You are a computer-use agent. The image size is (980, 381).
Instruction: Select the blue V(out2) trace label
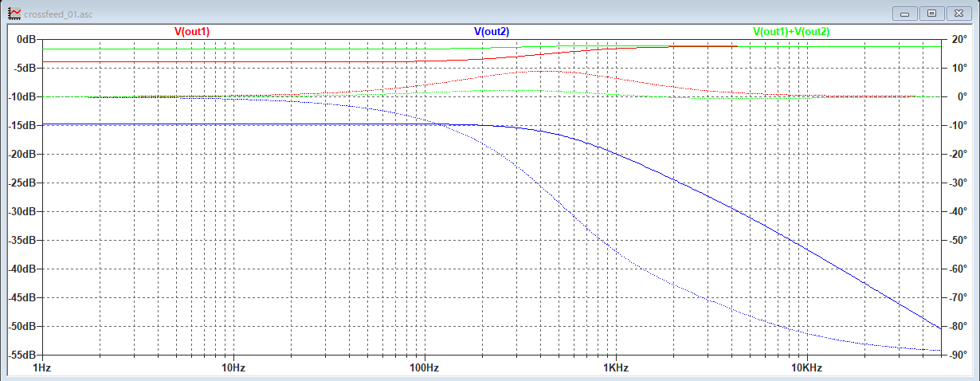pos(492,31)
